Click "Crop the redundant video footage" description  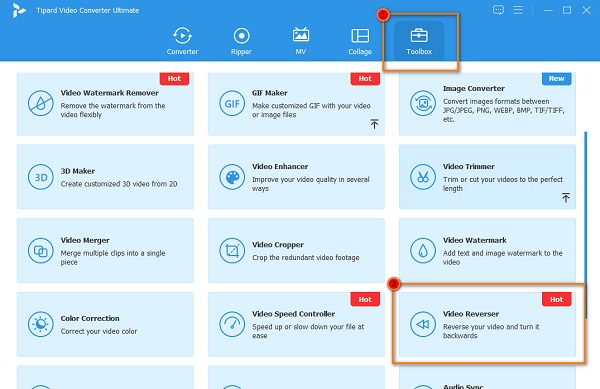click(x=305, y=258)
